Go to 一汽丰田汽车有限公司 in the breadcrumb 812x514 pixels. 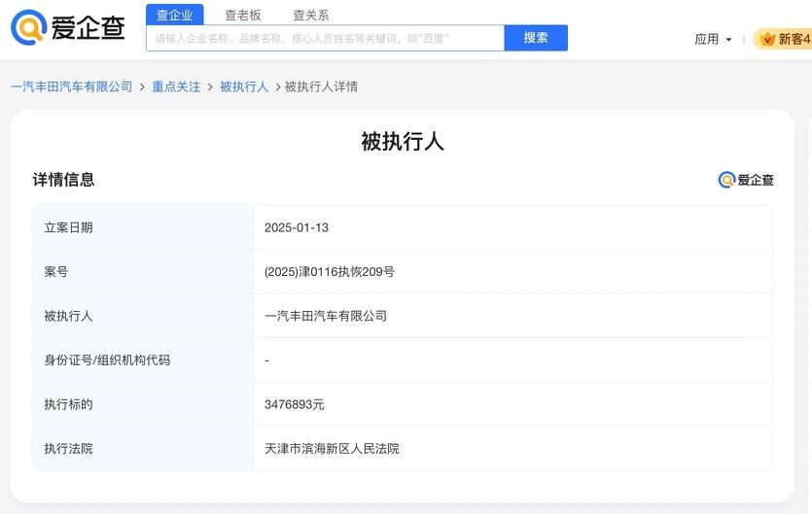(71, 86)
